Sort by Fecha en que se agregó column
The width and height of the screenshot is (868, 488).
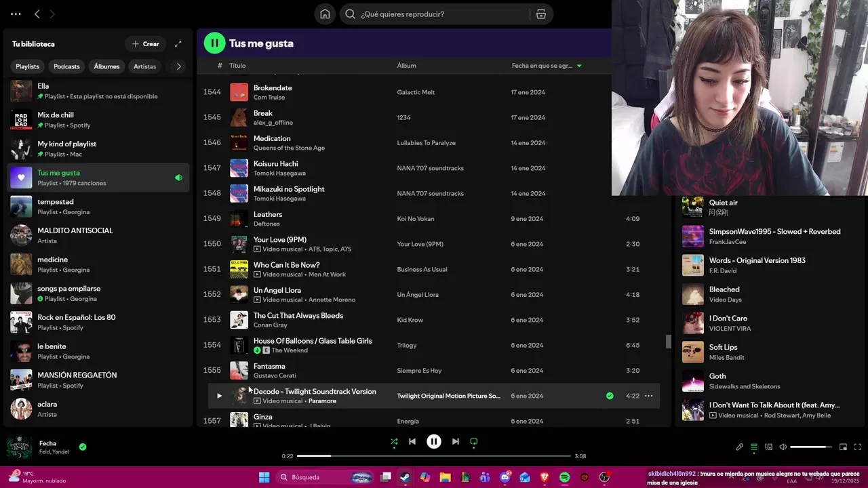click(x=547, y=66)
